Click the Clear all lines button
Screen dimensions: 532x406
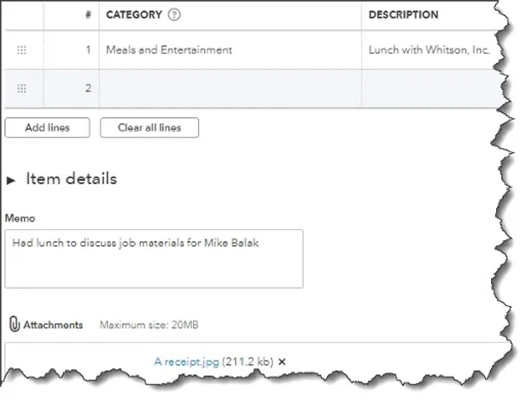[149, 127]
